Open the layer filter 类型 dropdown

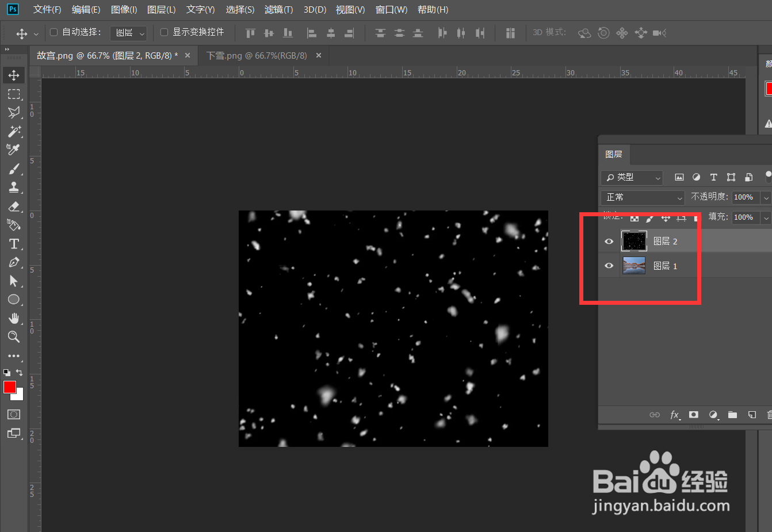coord(631,178)
